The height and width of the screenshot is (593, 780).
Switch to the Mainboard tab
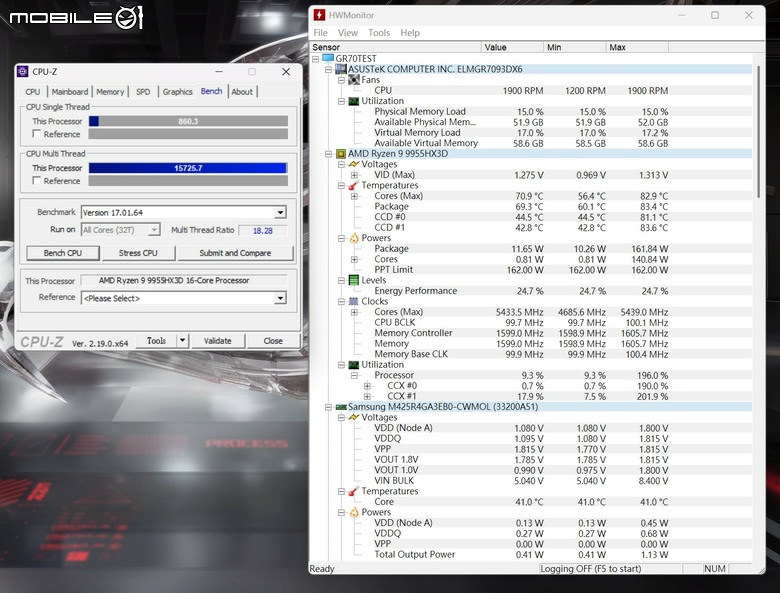click(x=70, y=92)
